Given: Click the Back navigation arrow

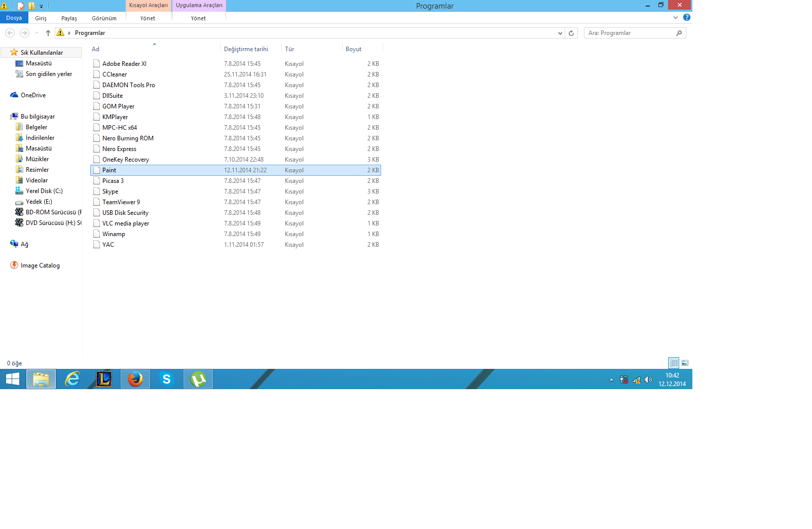Looking at the screenshot, I should [x=10, y=33].
